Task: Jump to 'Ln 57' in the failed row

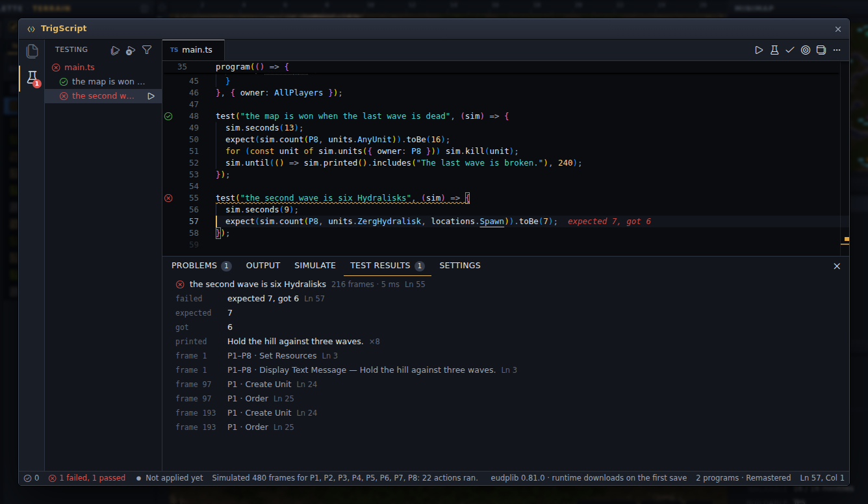Action: 314,299
